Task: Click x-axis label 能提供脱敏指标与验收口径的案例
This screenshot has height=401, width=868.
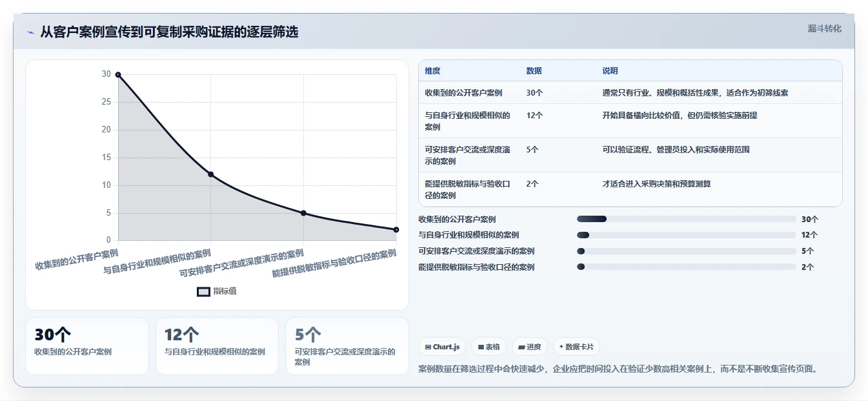Action: pyautogui.click(x=334, y=263)
